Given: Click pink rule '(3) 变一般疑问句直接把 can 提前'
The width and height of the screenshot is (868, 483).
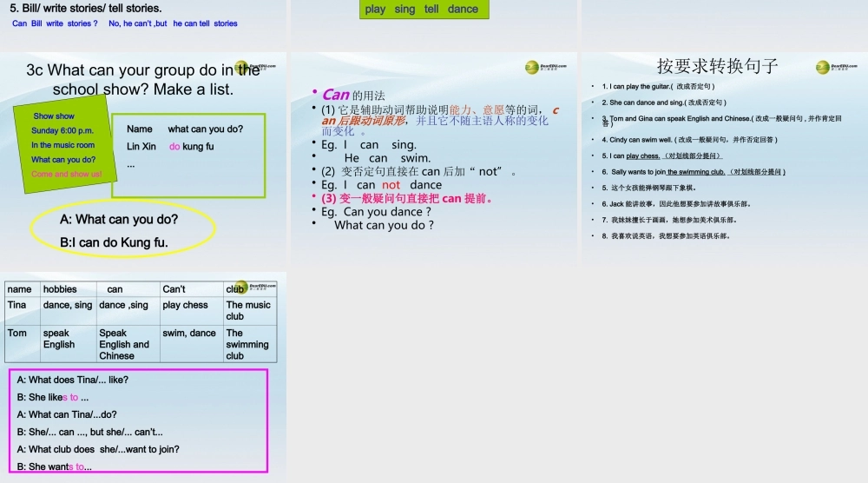Looking at the screenshot, I should pyautogui.click(x=407, y=198).
